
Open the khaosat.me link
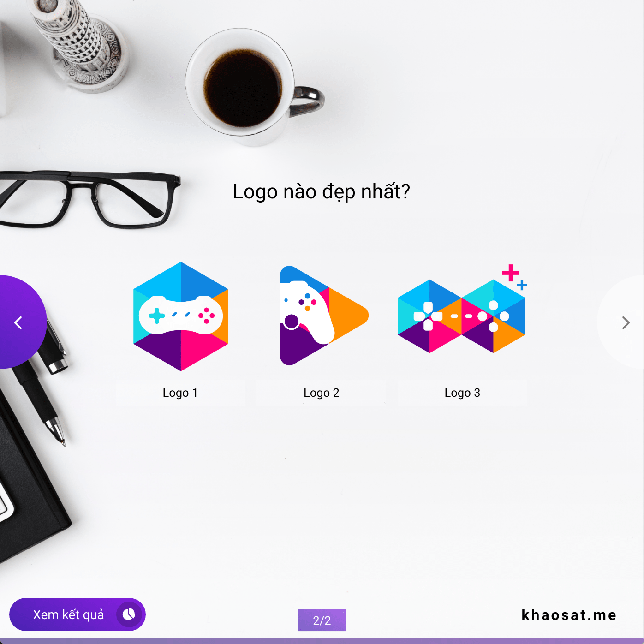pyautogui.click(x=569, y=615)
